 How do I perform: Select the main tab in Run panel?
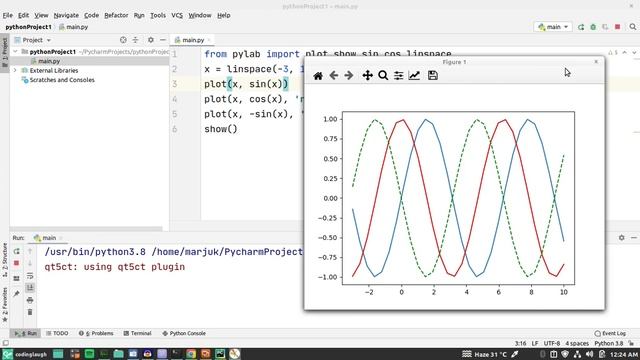pyautogui.click(x=48, y=238)
